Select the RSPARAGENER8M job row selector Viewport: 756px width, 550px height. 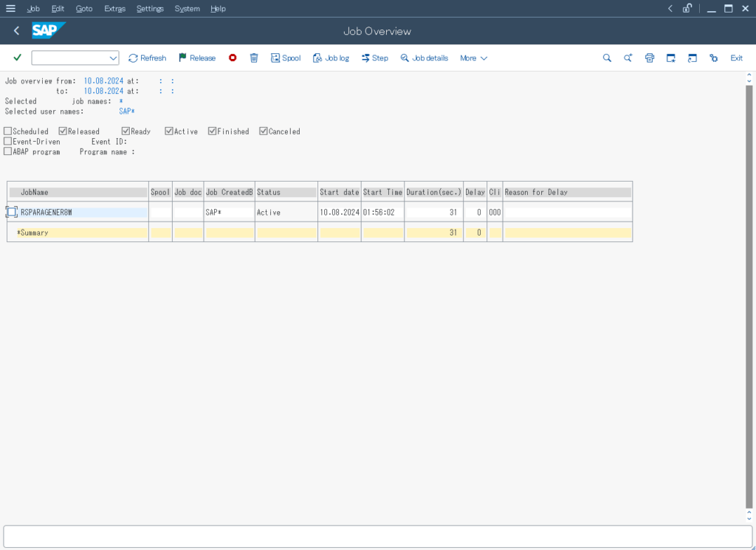[11, 212]
